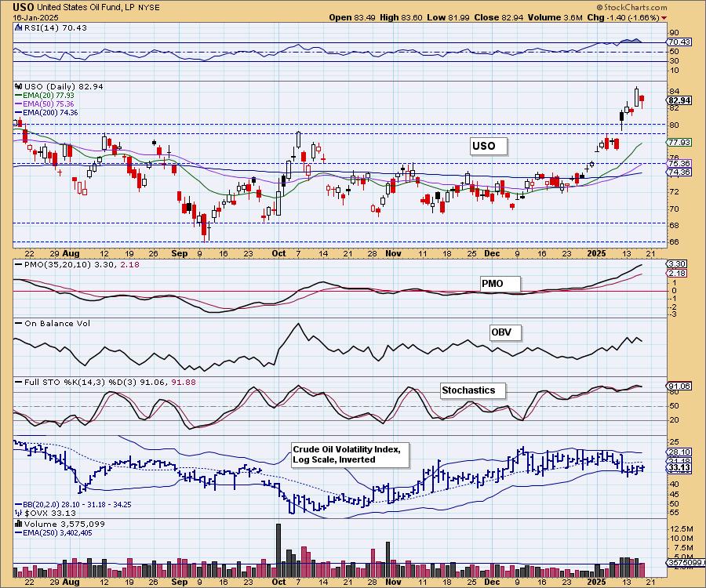Click the bar icon beside $OVX 33.13

(x=18, y=513)
